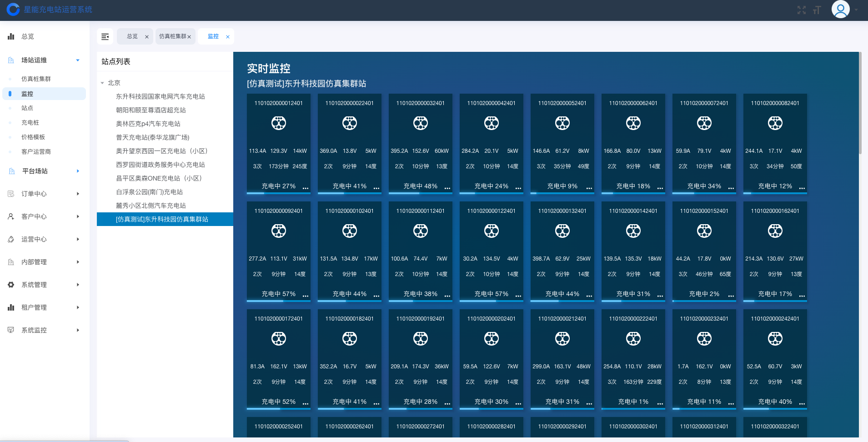868x442 pixels.
Task: Collapse the 北京 tree node
Action: click(x=102, y=83)
